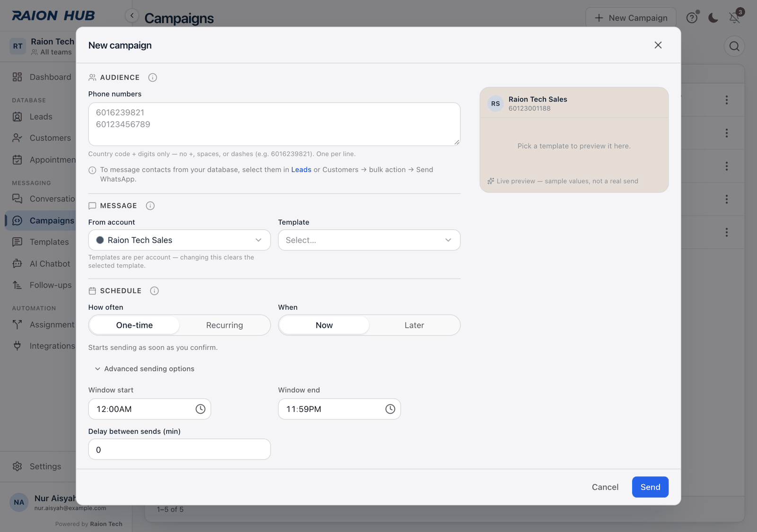Open the From account dropdown

179,240
